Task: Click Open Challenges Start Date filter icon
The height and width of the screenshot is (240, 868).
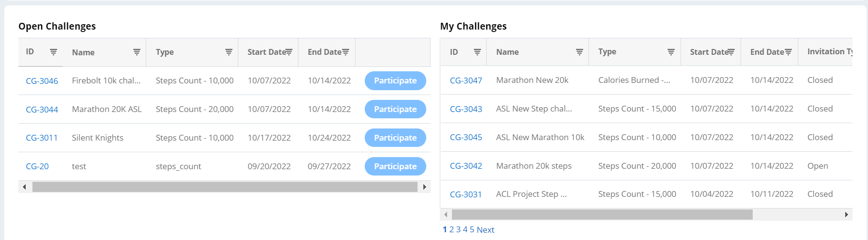Action: click(289, 52)
